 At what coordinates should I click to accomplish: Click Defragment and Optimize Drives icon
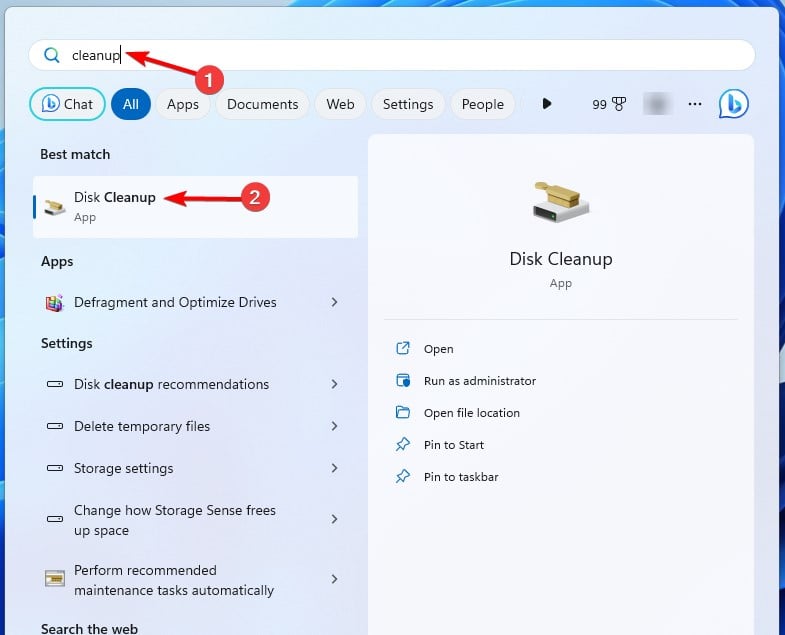click(x=54, y=302)
